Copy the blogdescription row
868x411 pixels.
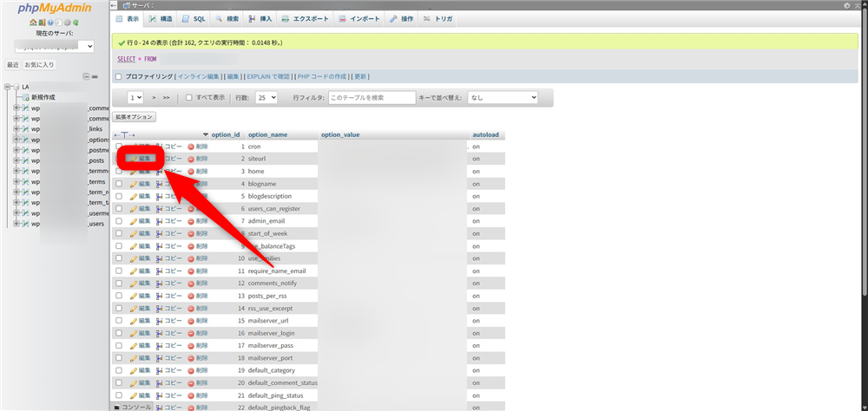pos(169,196)
